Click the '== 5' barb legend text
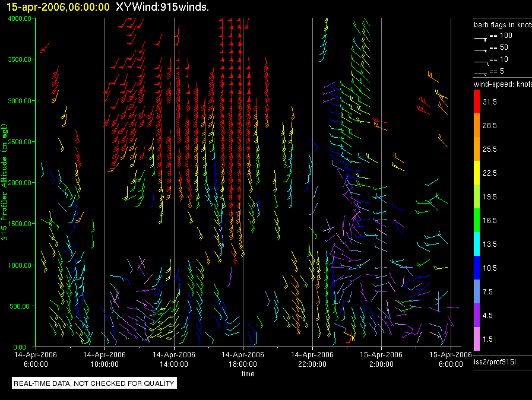 [x=497, y=71]
